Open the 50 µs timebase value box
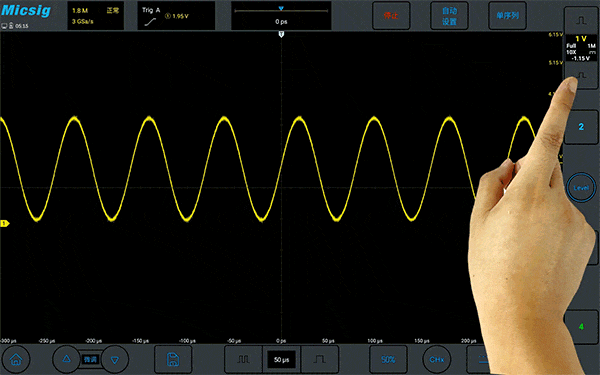The height and width of the screenshot is (375, 600). [281, 359]
